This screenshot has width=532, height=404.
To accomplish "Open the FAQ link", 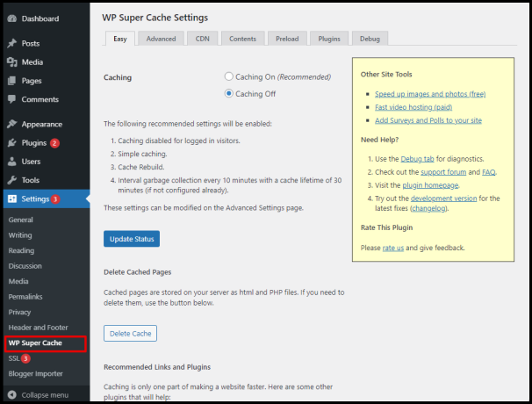I will tap(489, 172).
